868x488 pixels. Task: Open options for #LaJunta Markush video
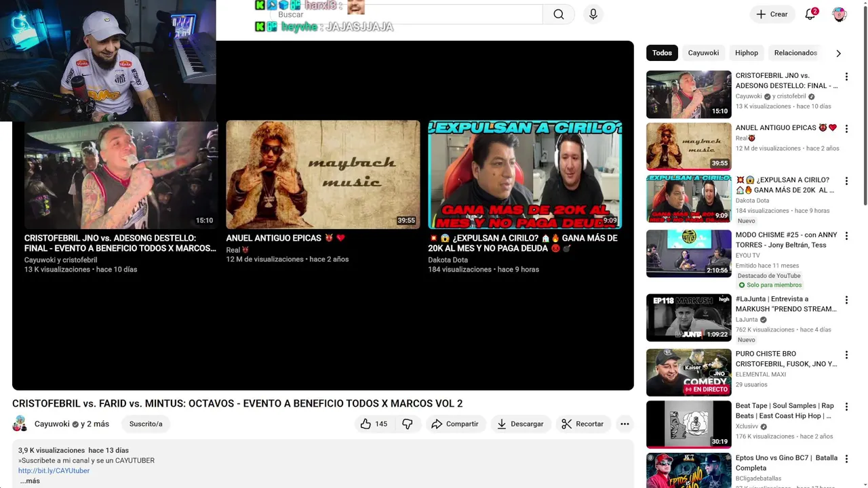click(846, 300)
